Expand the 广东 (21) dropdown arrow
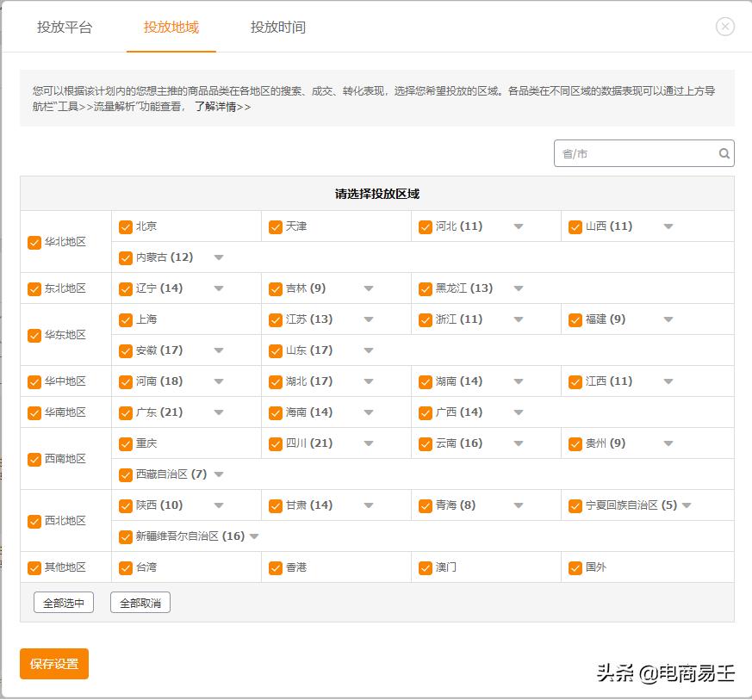 pyautogui.click(x=219, y=412)
